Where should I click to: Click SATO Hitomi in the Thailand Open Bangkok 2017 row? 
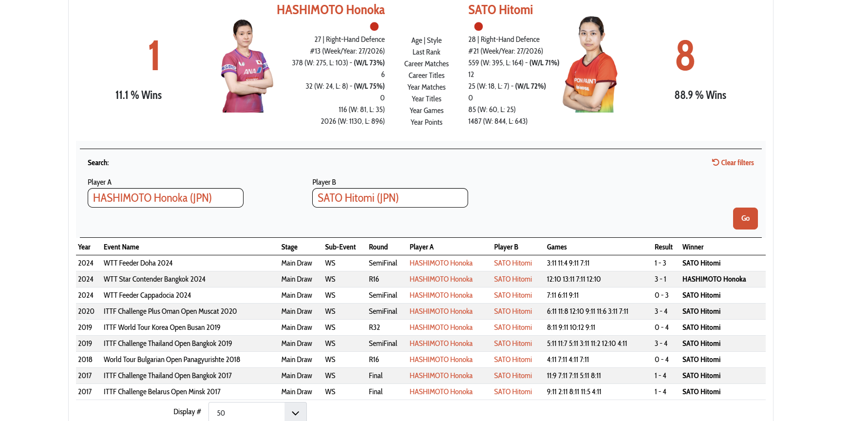pyautogui.click(x=513, y=376)
